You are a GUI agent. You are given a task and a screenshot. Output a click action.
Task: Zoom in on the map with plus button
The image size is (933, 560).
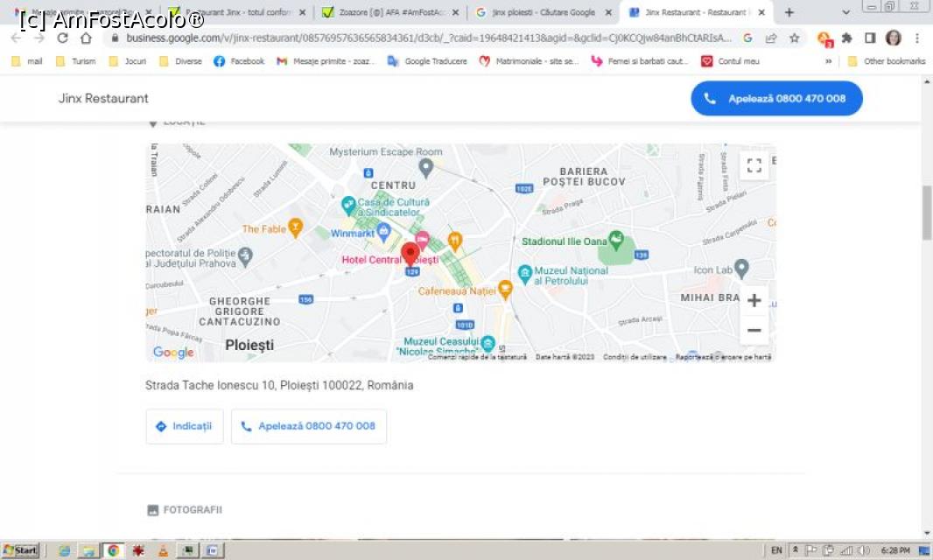click(754, 301)
